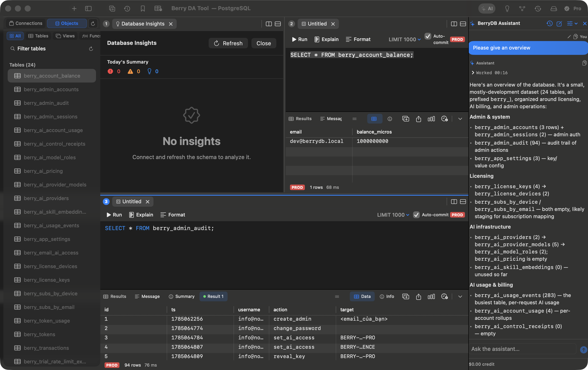Click the reload icon beside Filter tables

coord(91,49)
